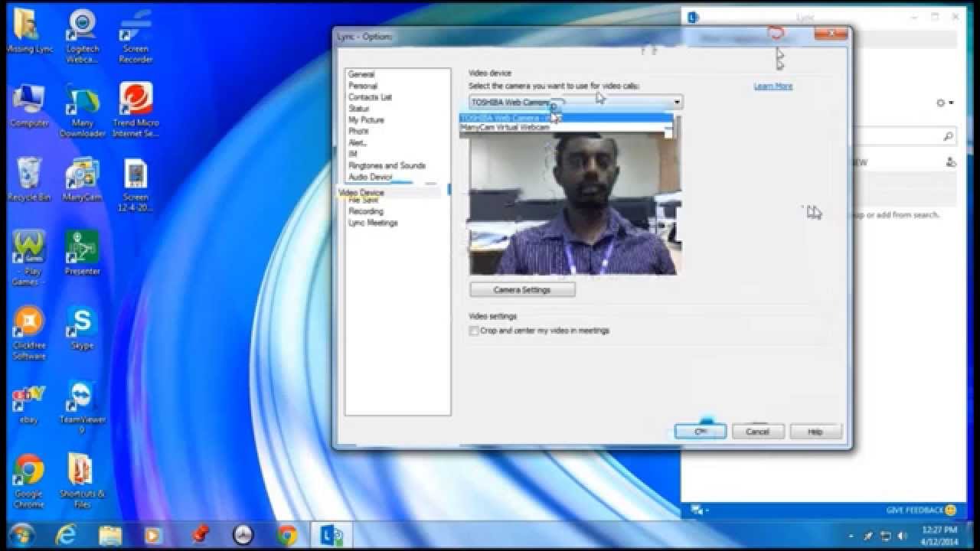Choose ManyCam Virtual Webcam from list
The height and width of the screenshot is (551, 980).
[x=566, y=127]
